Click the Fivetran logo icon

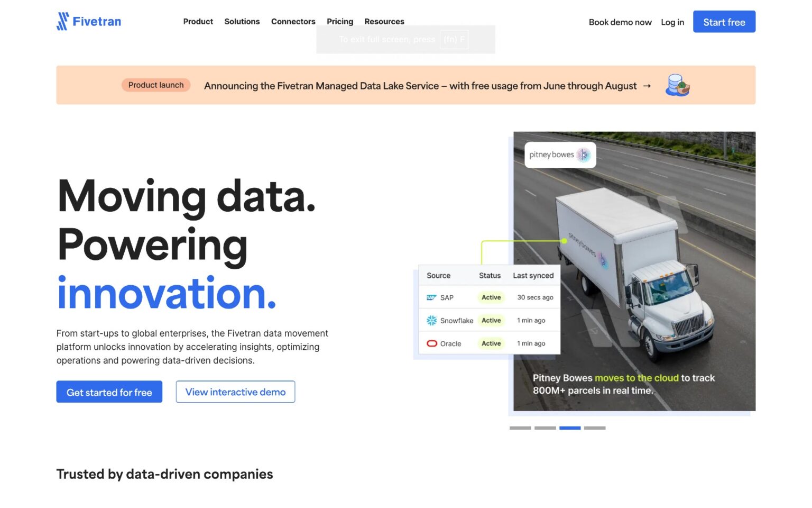click(x=62, y=21)
